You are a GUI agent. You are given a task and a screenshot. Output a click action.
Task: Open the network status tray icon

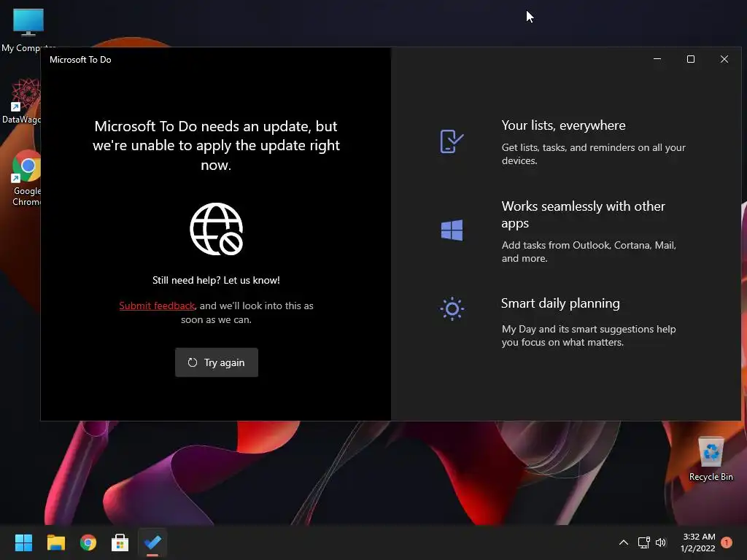pyautogui.click(x=644, y=542)
